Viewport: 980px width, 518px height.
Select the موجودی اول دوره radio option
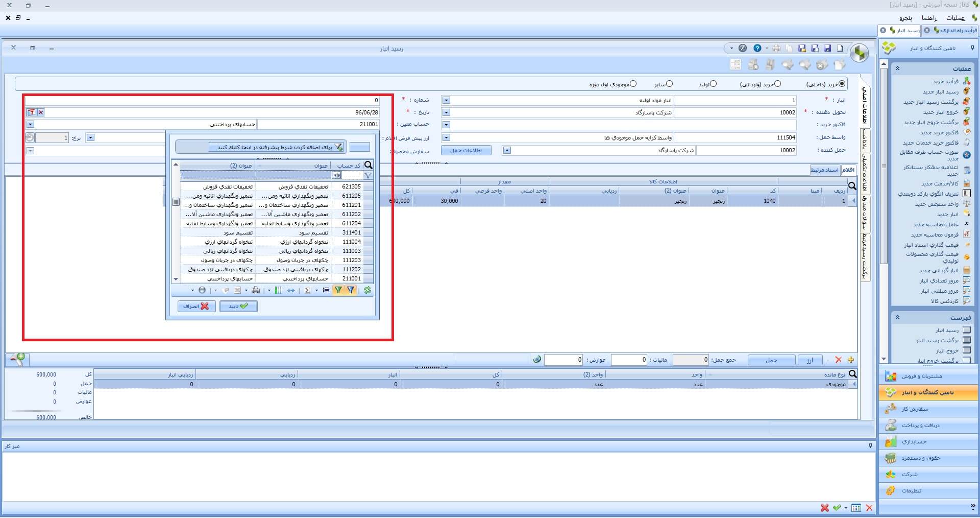pos(633,84)
